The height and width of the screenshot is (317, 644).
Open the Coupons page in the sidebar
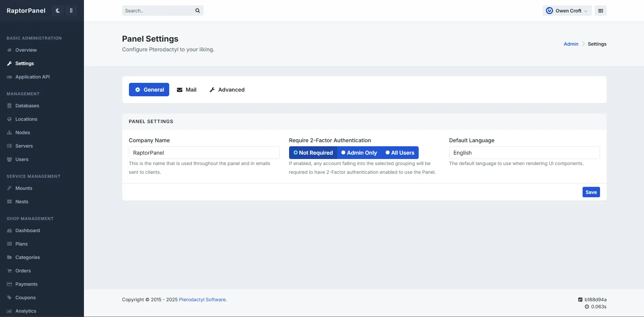pyautogui.click(x=25, y=298)
